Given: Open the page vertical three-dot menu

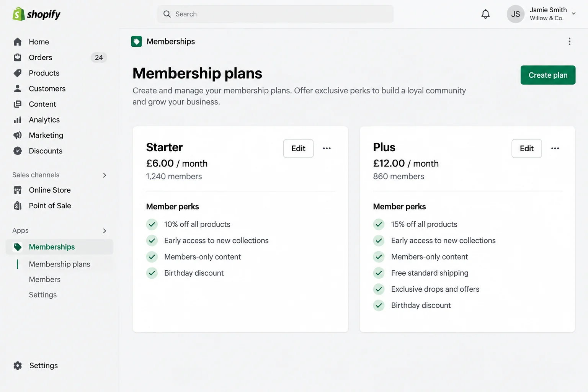Looking at the screenshot, I should point(569,41).
